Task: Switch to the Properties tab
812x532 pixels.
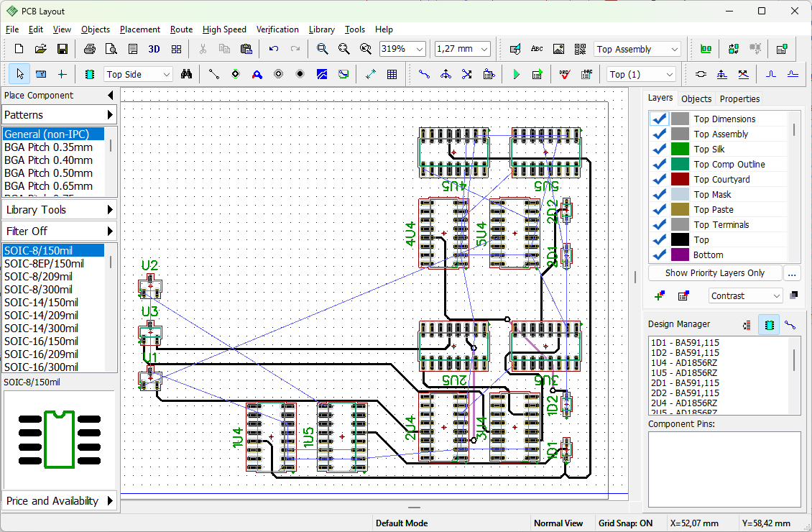Action: click(739, 98)
